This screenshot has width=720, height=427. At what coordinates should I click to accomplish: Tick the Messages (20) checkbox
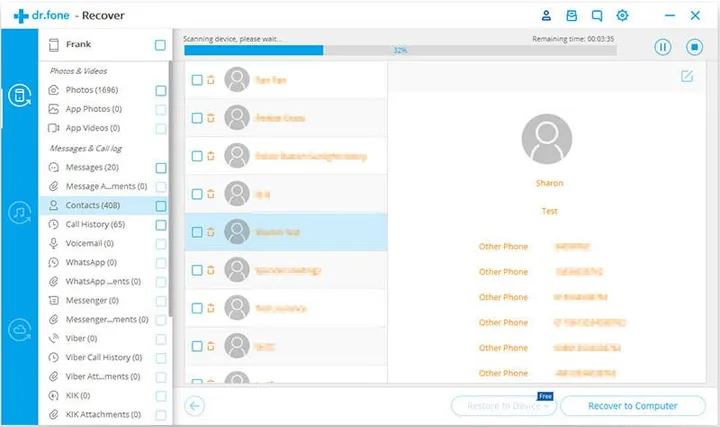click(161, 168)
